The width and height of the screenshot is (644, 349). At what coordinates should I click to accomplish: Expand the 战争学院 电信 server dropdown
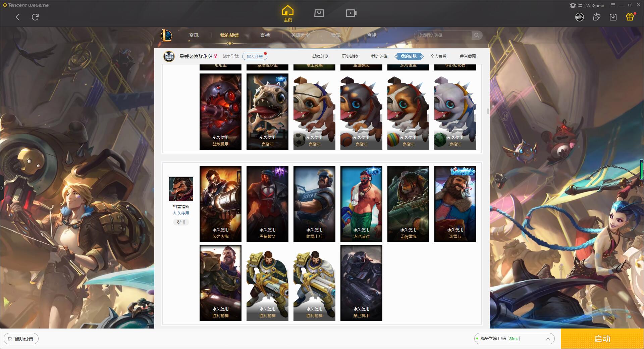(514, 339)
